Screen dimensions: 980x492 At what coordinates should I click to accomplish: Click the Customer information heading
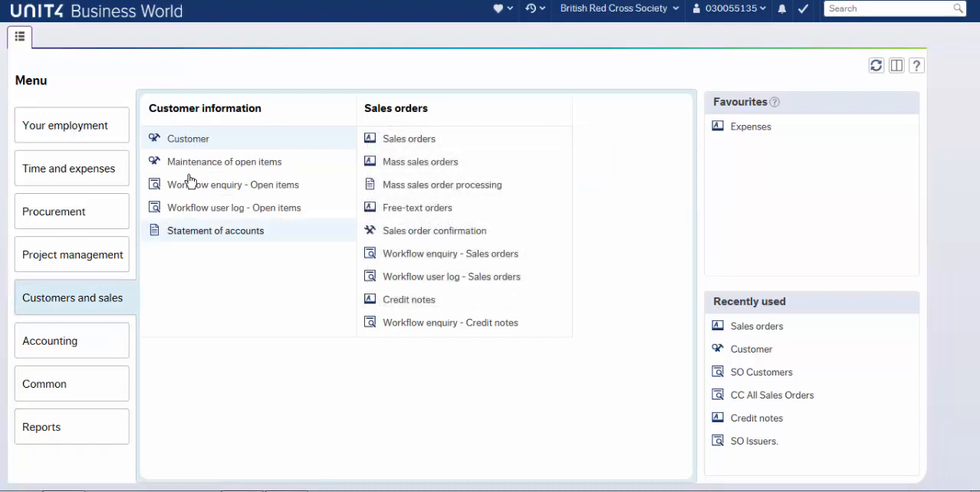(x=205, y=108)
